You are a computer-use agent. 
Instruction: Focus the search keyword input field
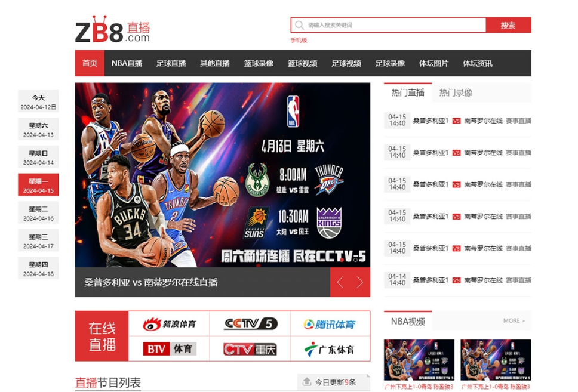pos(394,25)
